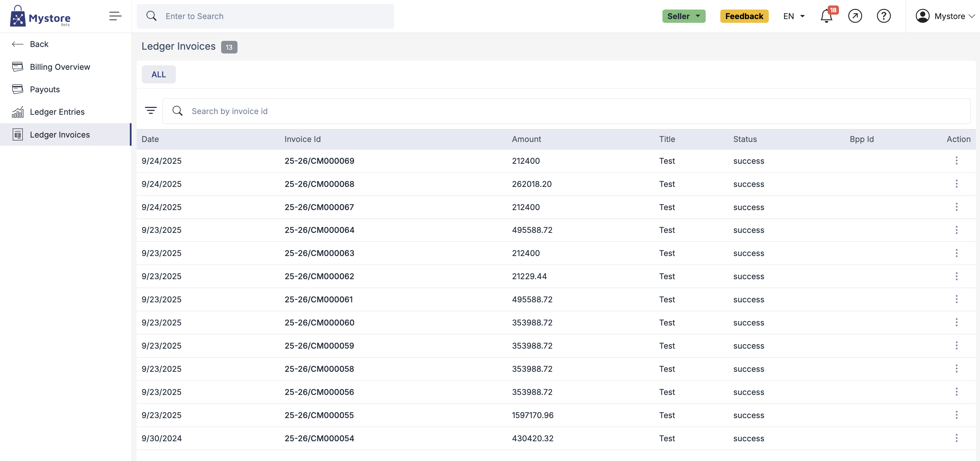Open the external link arrow icon

[x=855, y=16]
